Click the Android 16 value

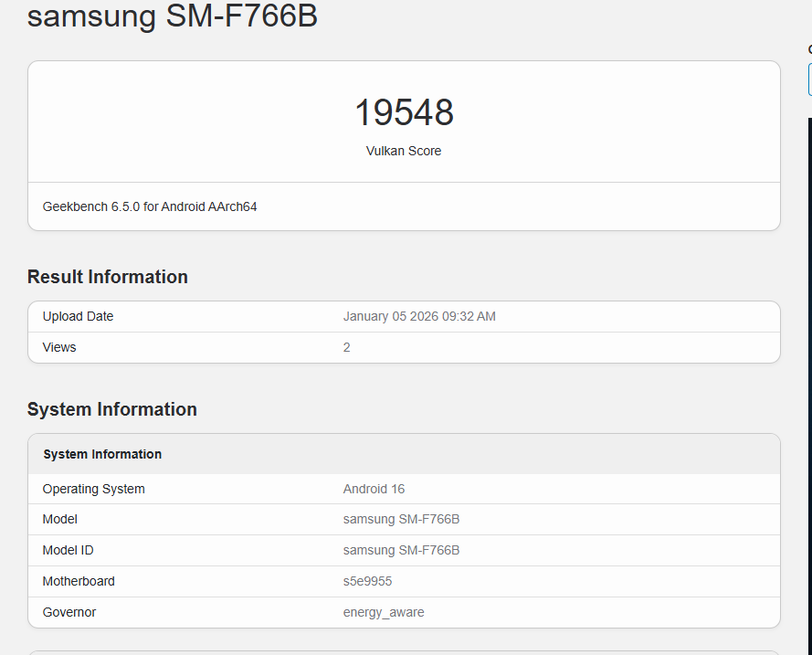click(374, 489)
